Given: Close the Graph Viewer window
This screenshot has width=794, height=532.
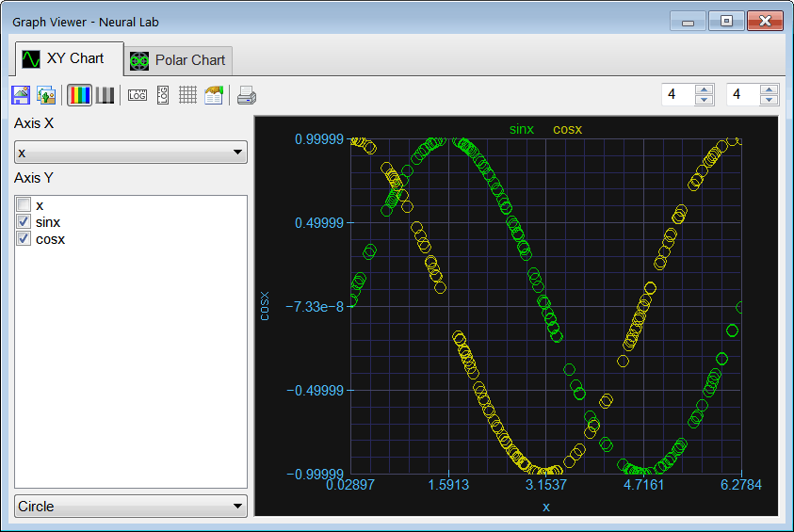Looking at the screenshot, I should (765, 22).
